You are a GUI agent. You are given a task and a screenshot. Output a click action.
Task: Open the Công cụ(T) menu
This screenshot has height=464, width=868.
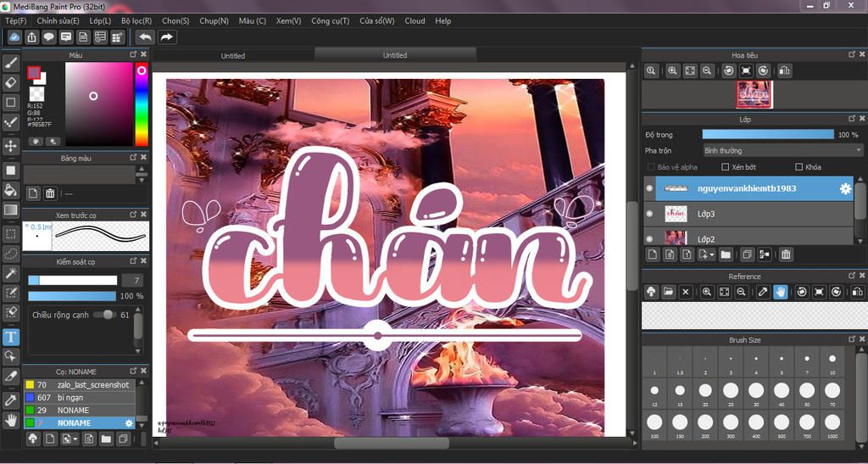(331, 21)
